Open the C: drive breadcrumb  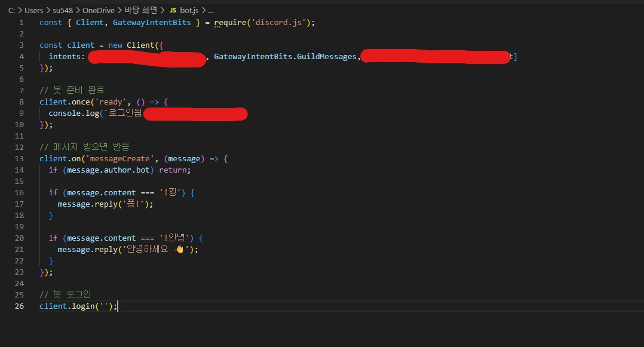pos(11,10)
